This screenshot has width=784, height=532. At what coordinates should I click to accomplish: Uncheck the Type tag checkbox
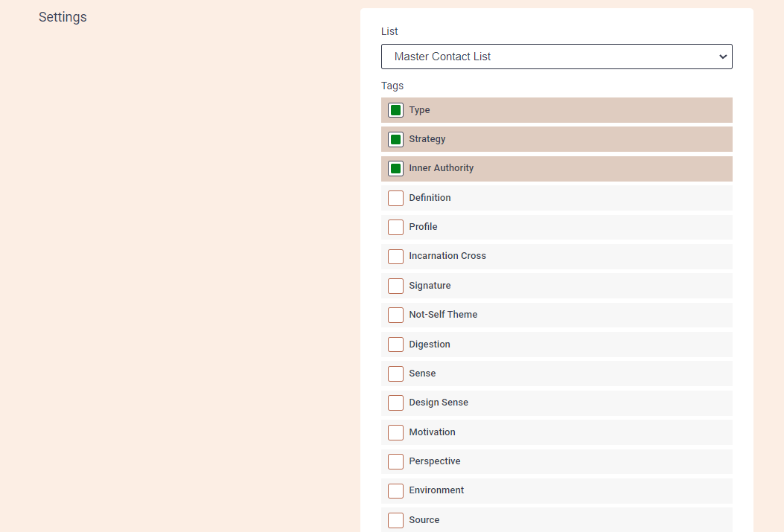395,110
